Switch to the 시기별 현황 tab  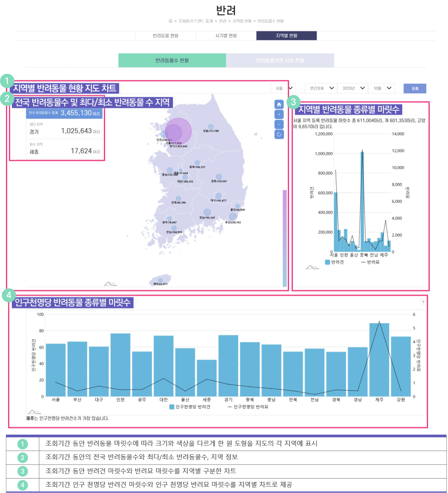[225, 36]
